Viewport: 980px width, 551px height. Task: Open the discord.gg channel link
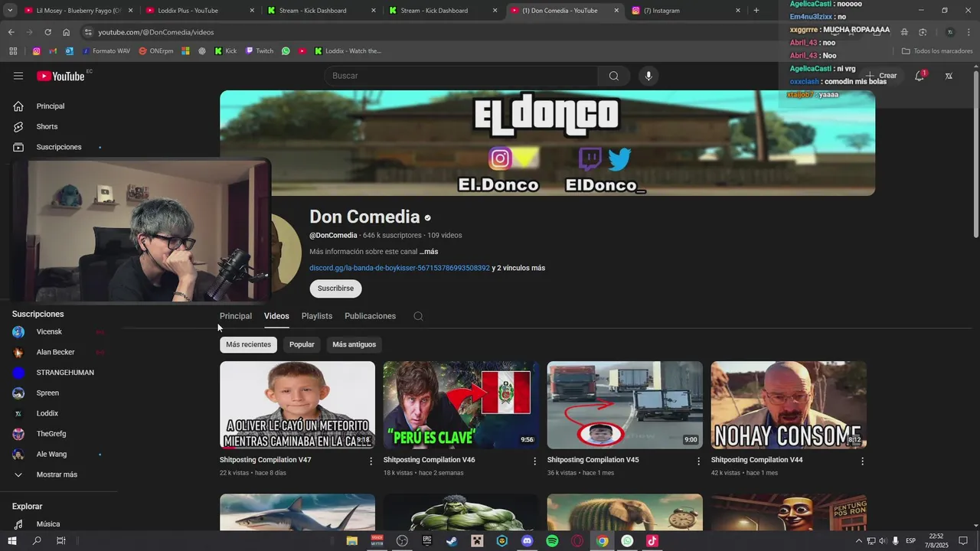(x=400, y=268)
